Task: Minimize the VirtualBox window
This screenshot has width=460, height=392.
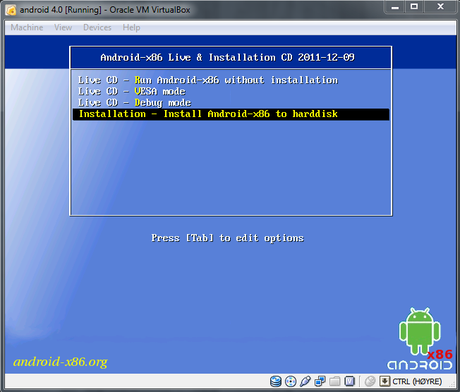Action: coord(395,7)
